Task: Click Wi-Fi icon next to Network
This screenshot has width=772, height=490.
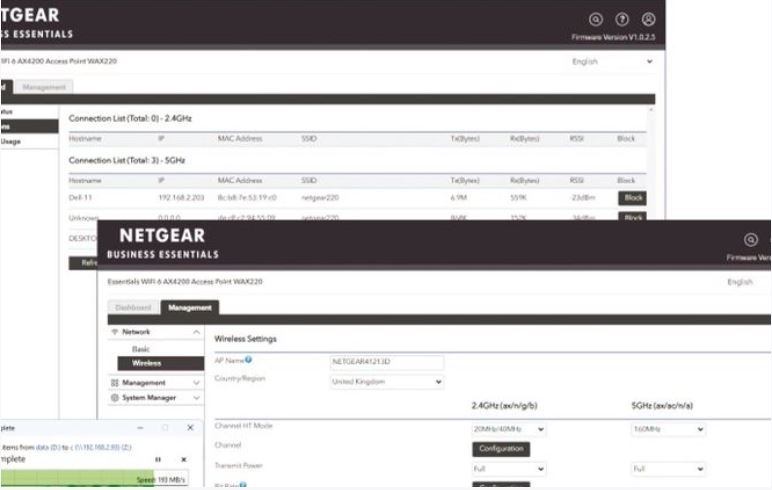Action: [115, 332]
